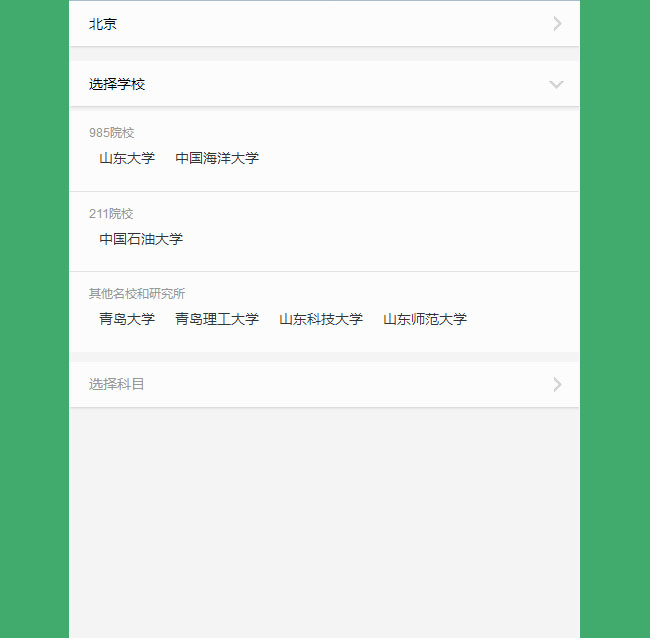Image resolution: width=650 pixels, height=638 pixels.
Task: Select 山东大学 from 985 schools
Action: 127,158
